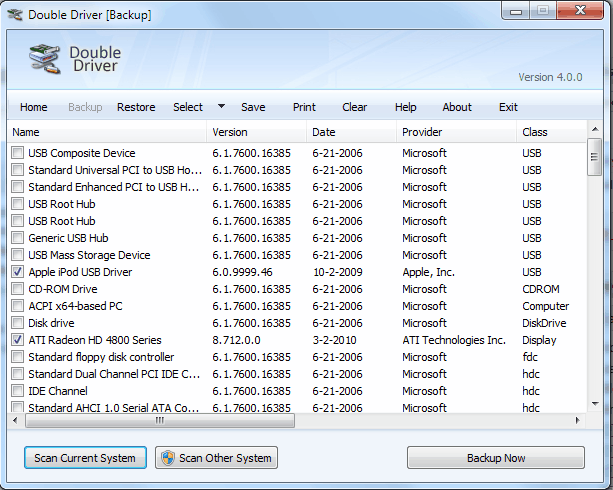Click the vertical scrollbar down arrow
The width and height of the screenshot is (613, 490).
pos(595,404)
